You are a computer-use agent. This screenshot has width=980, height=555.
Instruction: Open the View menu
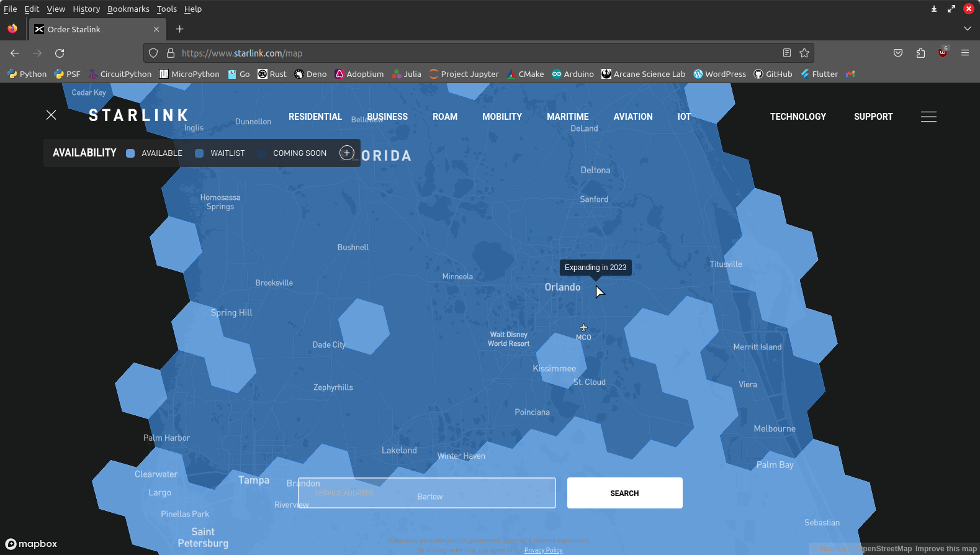coord(56,9)
